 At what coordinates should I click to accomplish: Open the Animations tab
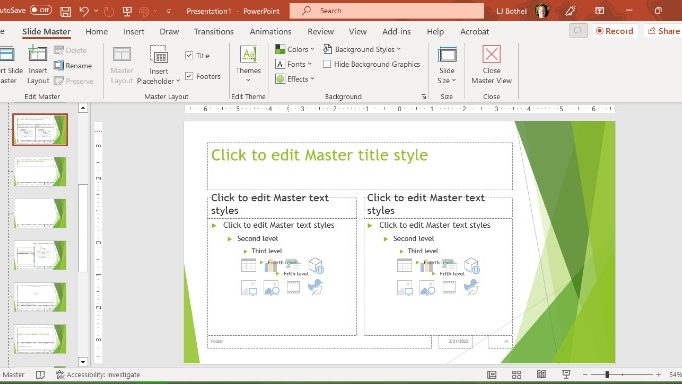coord(270,31)
